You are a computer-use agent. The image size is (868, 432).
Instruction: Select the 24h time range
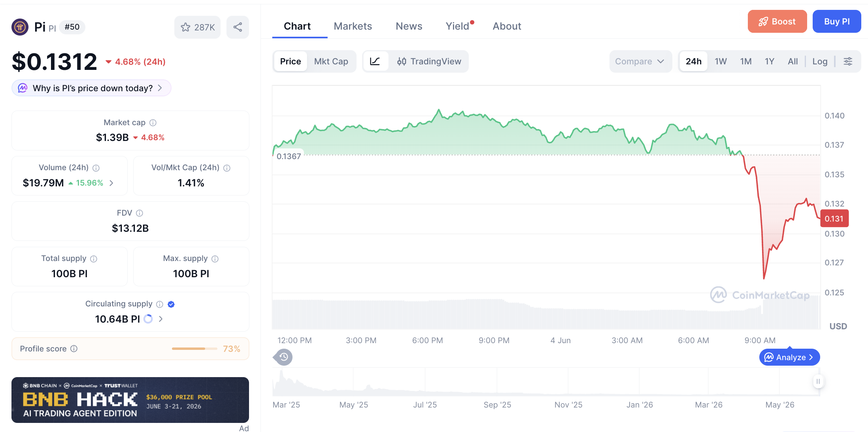tap(694, 61)
